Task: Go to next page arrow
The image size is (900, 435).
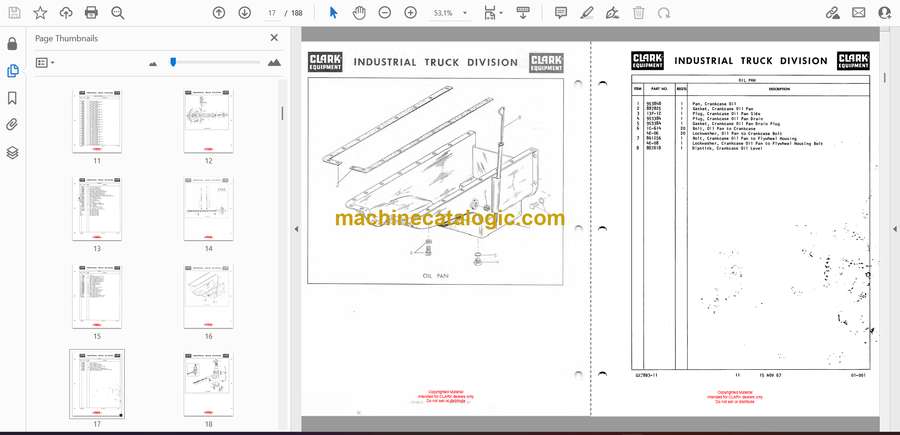Action: (x=245, y=13)
